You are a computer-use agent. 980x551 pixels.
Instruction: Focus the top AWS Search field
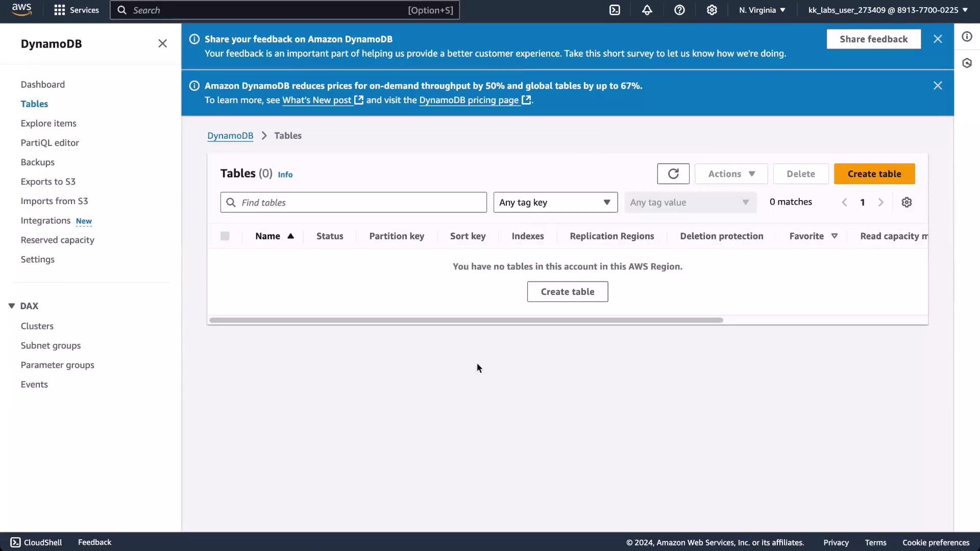285,10
